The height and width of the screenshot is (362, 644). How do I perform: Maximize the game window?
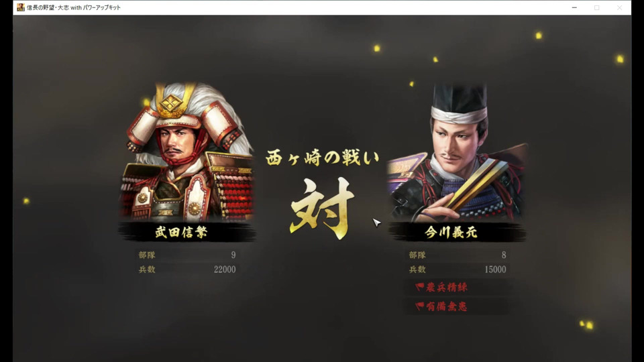coord(597,7)
